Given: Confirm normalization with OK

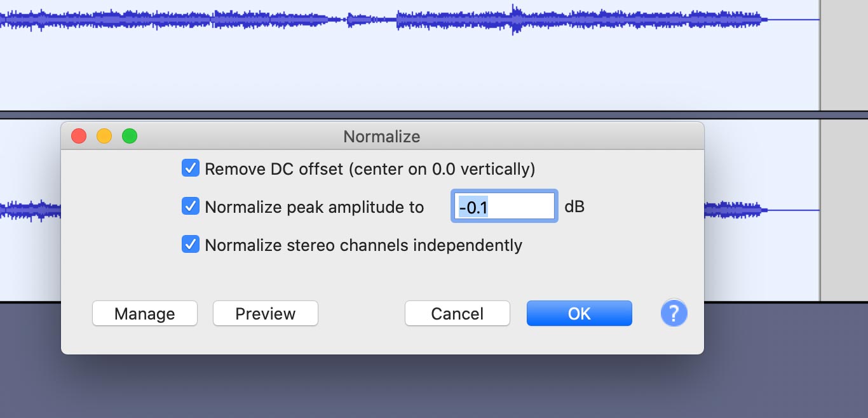Looking at the screenshot, I should tap(580, 313).
